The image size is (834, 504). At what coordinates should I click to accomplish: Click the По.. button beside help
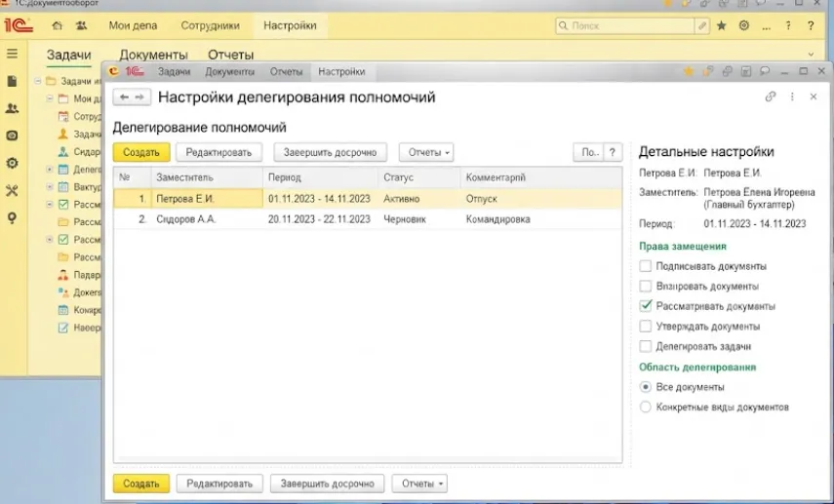click(x=589, y=153)
